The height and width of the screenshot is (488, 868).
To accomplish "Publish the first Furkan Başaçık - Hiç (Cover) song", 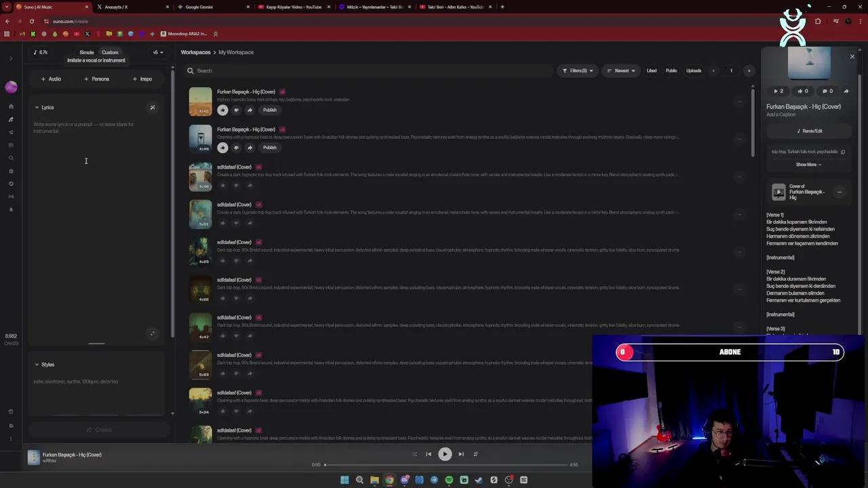I will tap(270, 110).
